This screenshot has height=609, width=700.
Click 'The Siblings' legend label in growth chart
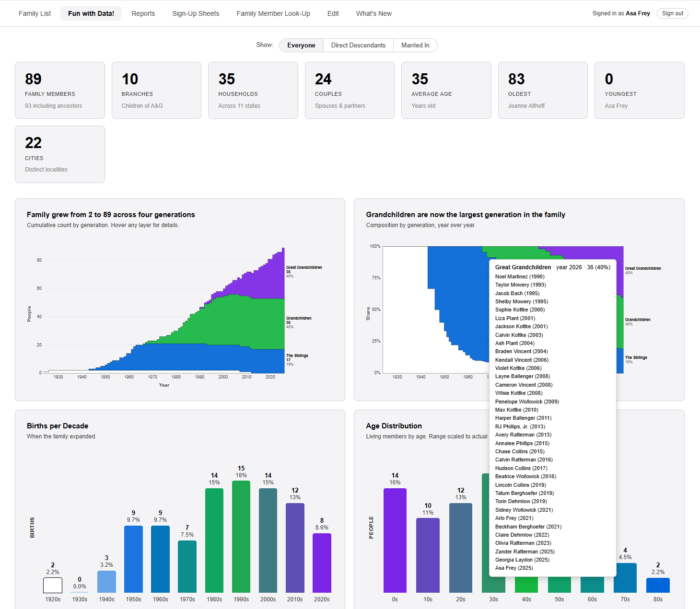(297, 356)
